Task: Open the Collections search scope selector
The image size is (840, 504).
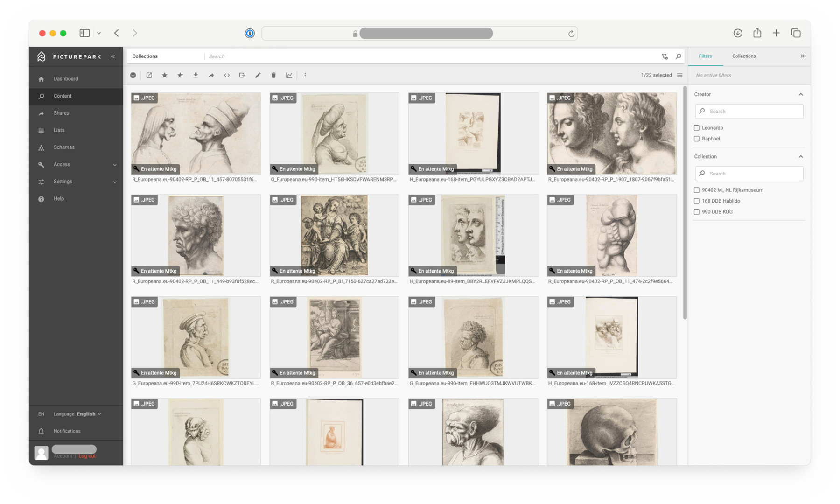Action: (x=166, y=56)
